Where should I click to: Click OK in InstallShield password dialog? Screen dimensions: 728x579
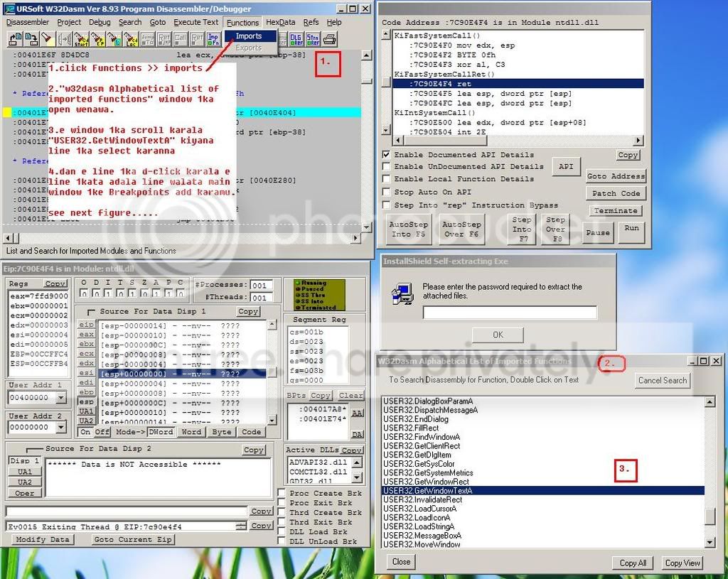pyautogui.click(x=498, y=335)
